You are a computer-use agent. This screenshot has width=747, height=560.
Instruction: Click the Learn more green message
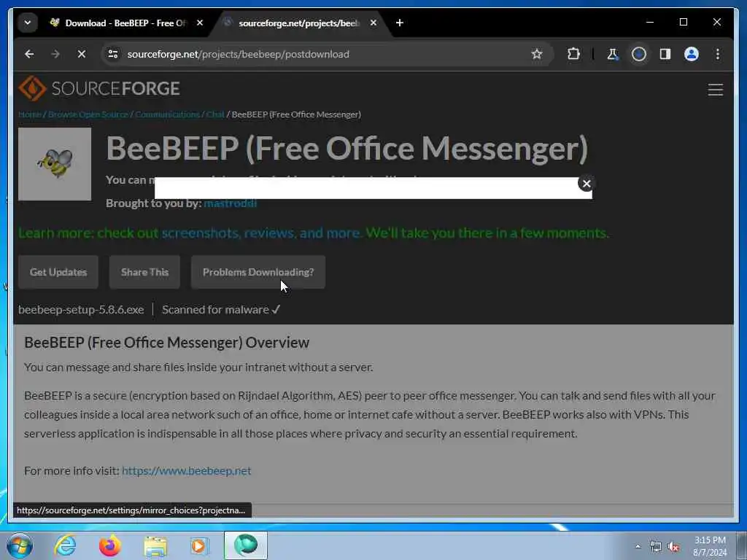(314, 233)
